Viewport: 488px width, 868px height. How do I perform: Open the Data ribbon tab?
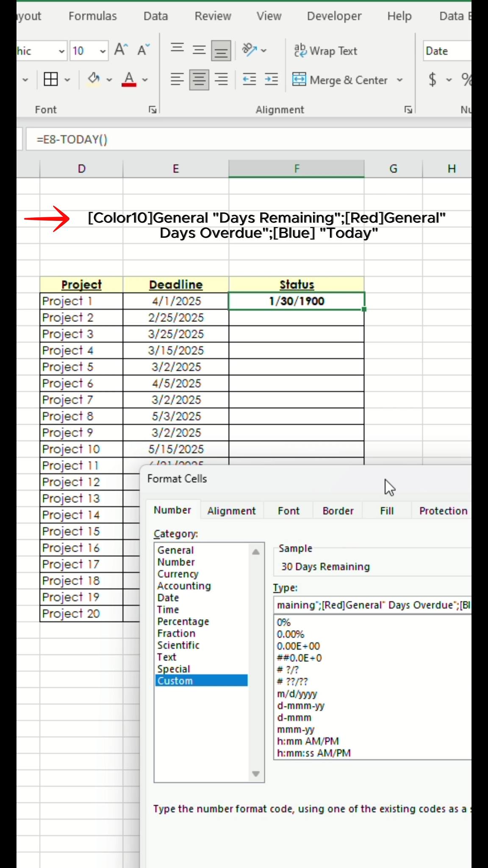click(x=155, y=16)
